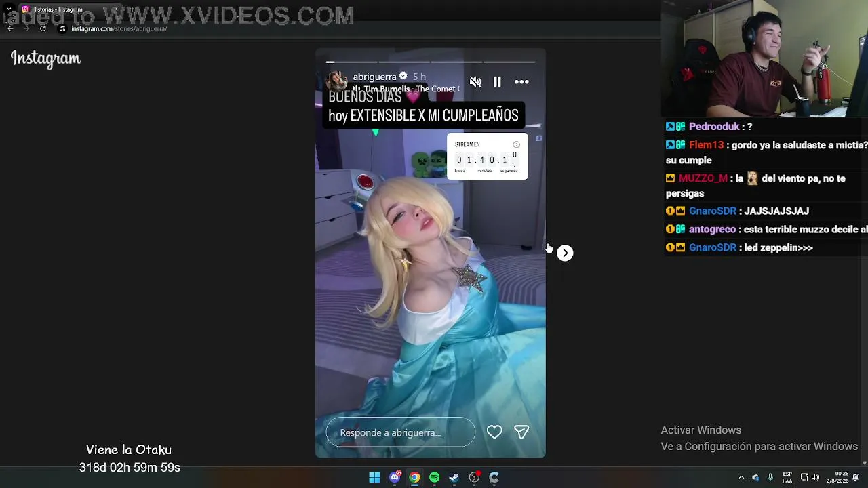Open the Windows Start menu
Screen dimensions: 868x488
tap(374, 477)
